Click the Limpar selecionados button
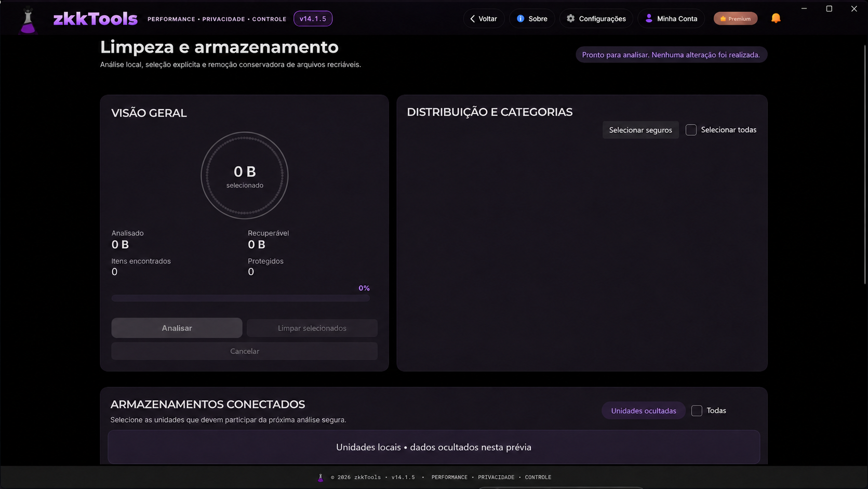The image size is (868, 489). tap(312, 328)
